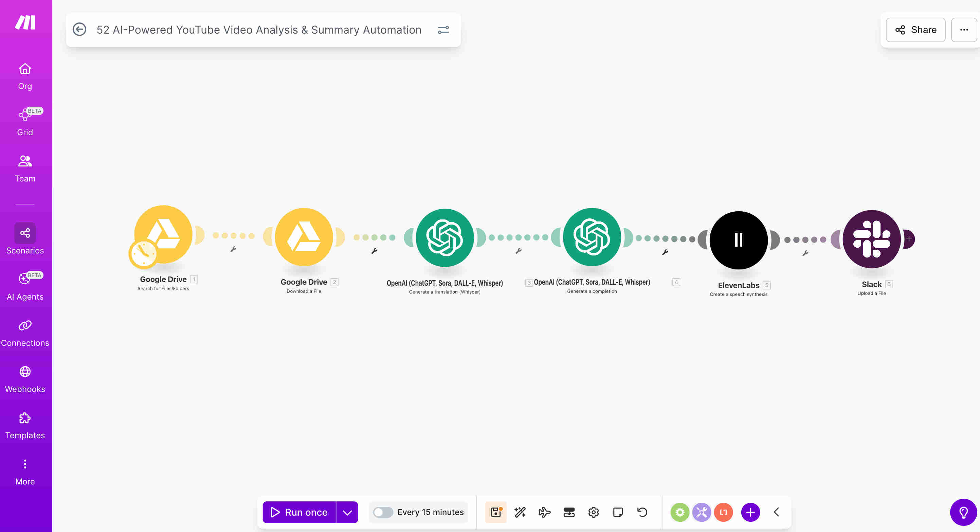The width and height of the screenshot is (980, 532).
Task: Click the 'Create a speech synthesis' label
Action: tap(739, 294)
